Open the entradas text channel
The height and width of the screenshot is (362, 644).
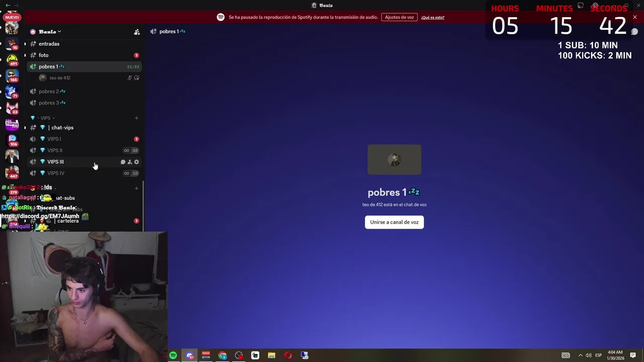pos(84,44)
